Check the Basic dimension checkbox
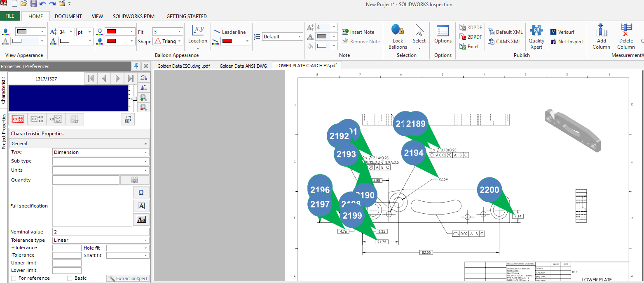 coord(69,278)
